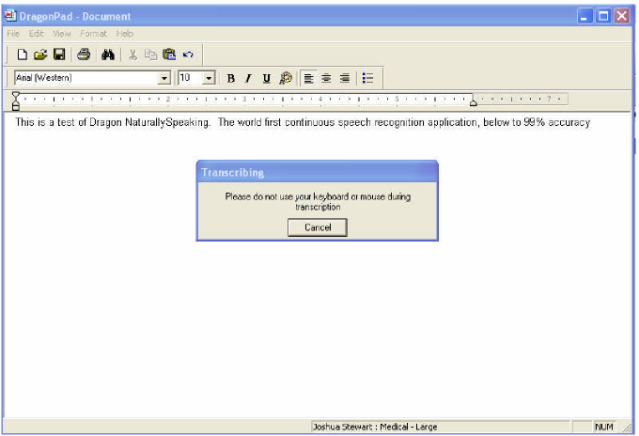Paste clipboard with paste icon
Viewport: 639px width, 436px height.
(x=169, y=54)
